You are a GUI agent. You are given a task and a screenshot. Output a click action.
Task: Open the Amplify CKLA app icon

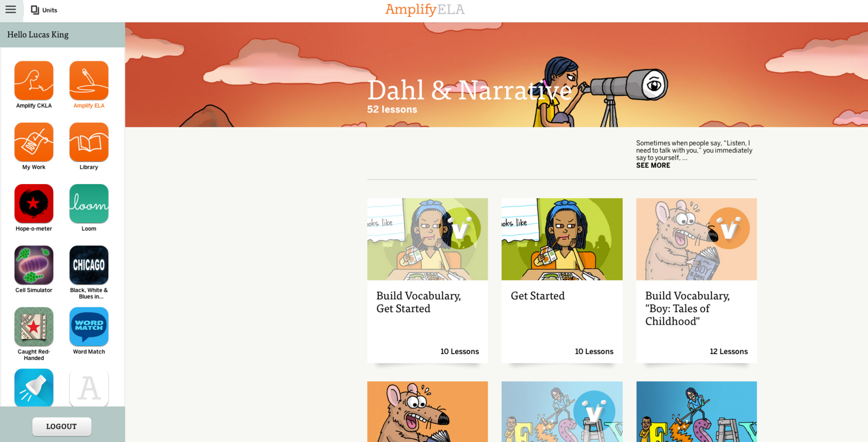34,81
